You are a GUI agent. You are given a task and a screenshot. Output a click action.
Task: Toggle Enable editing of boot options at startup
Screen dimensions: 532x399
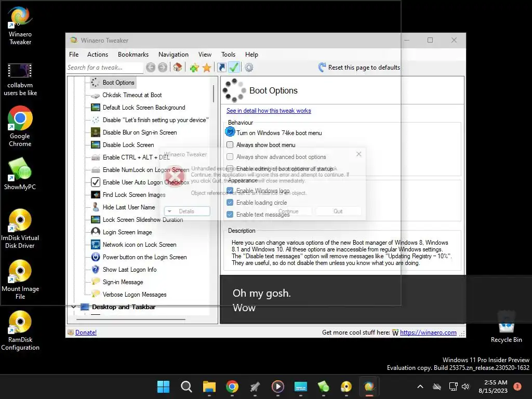tap(230, 169)
